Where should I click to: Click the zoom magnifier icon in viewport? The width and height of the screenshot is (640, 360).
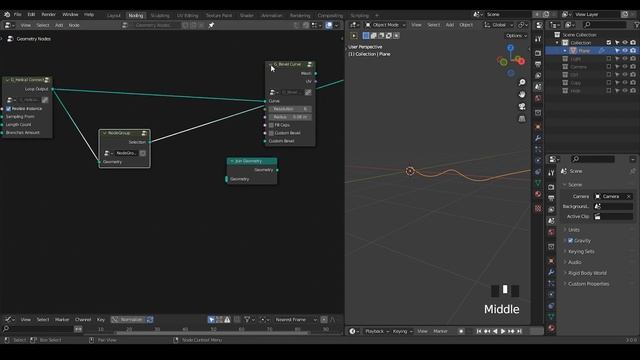(522, 82)
